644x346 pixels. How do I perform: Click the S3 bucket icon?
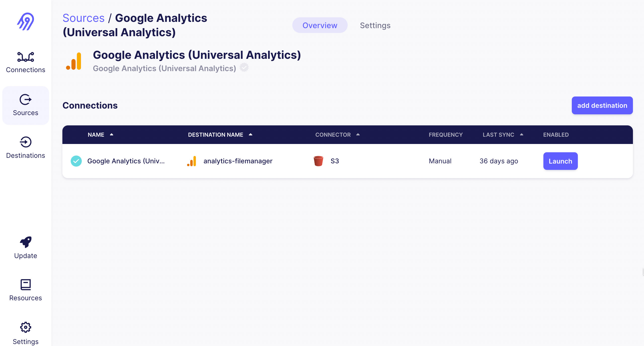coord(318,161)
